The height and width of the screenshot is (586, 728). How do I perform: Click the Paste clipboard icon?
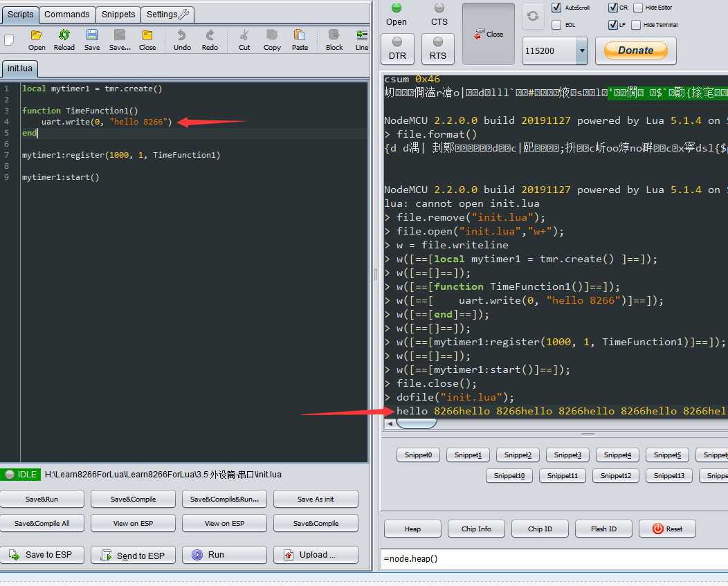300,40
